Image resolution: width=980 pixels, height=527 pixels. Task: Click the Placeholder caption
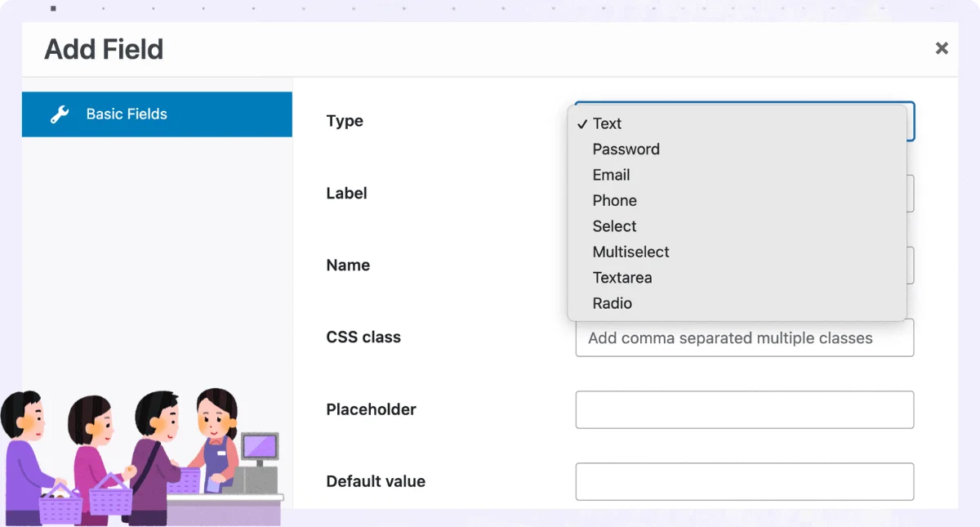tap(371, 410)
